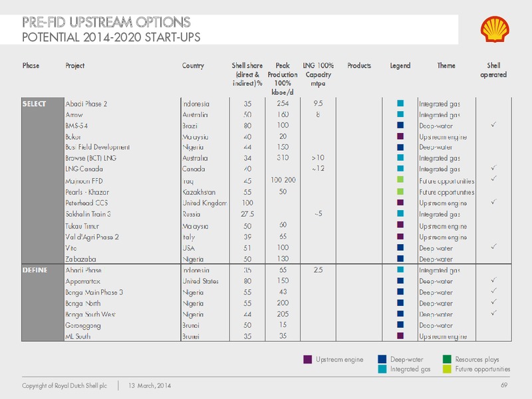Screen dimensions: 532x399
Task: Click the 13 March, 2014 date
Action: (x=149, y=386)
